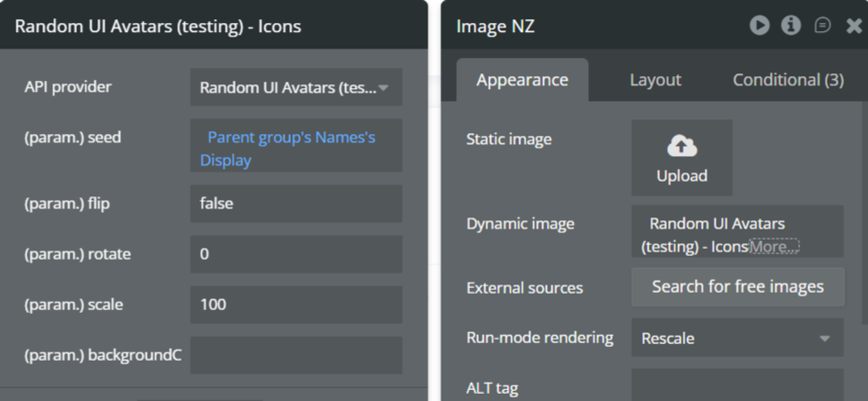The height and width of the screenshot is (401, 868).
Task: Close the Image NZ property editor
Action: pos(854,26)
